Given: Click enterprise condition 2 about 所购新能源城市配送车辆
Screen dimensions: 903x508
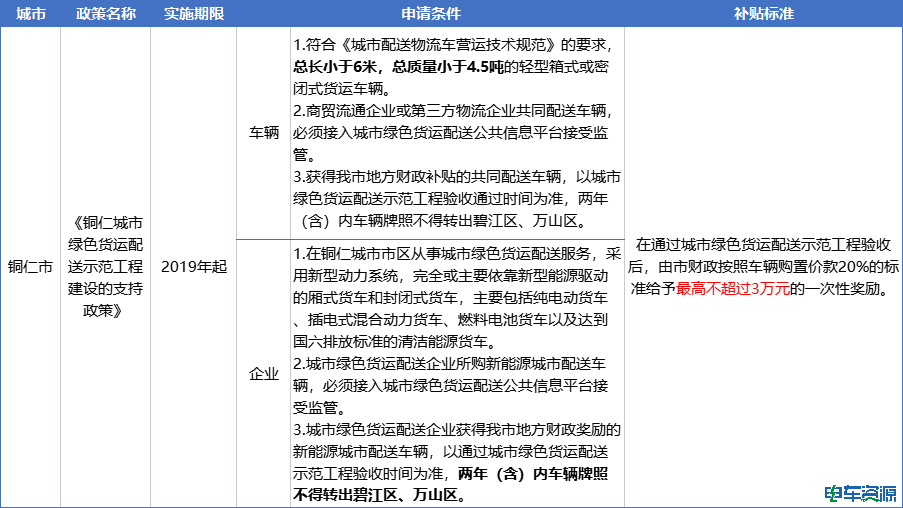Looking at the screenshot, I should click(457, 385).
